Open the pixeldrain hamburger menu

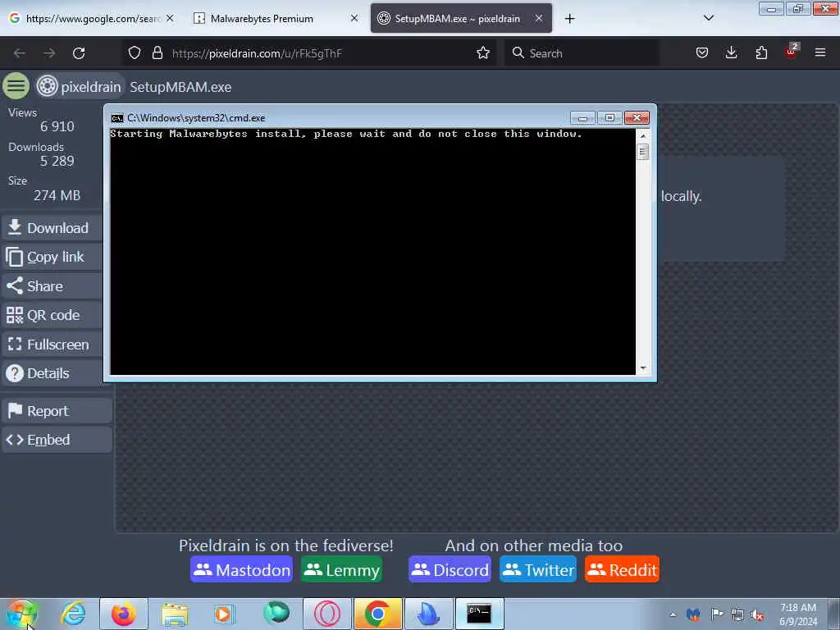pyautogui.click(x=16, y=86)
